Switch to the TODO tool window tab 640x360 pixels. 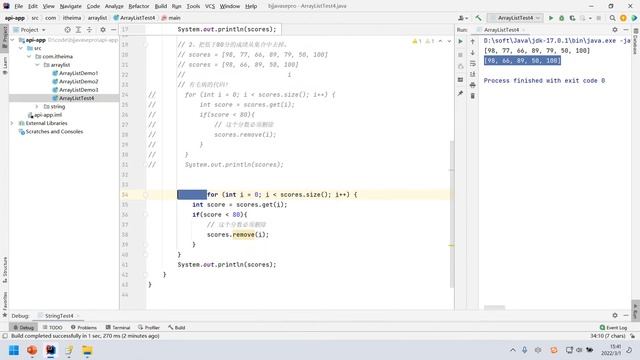(53, 327)
